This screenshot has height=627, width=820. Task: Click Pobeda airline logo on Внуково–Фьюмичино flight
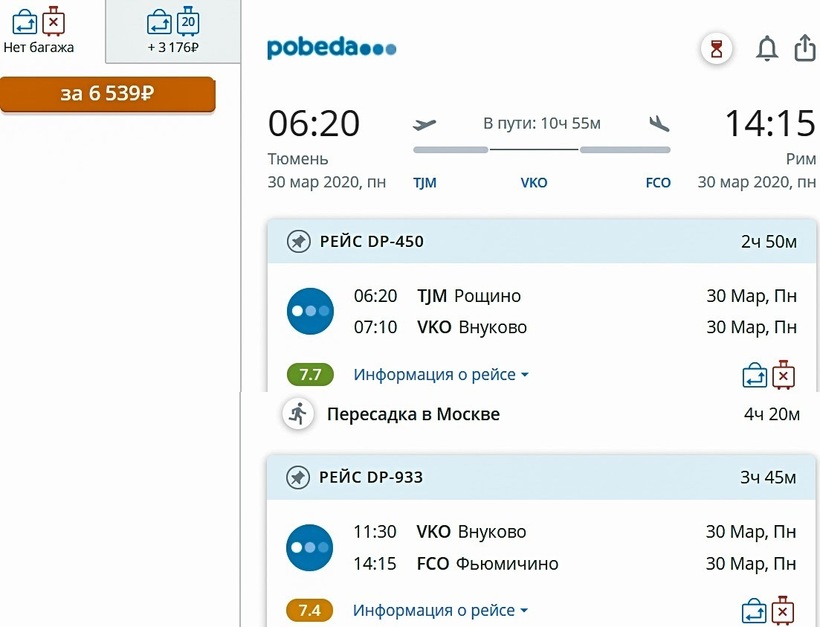(310, 547)
